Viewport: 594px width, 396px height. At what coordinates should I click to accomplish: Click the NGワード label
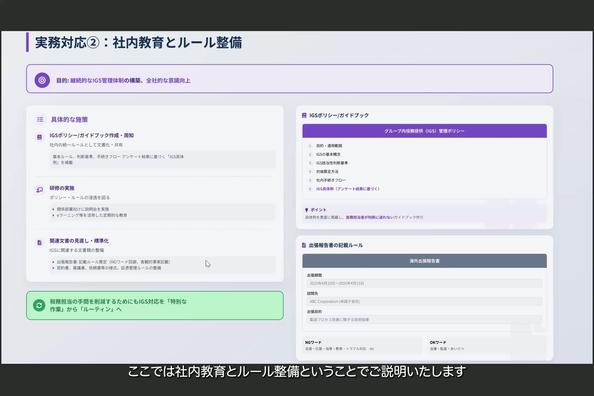[313, 342]
